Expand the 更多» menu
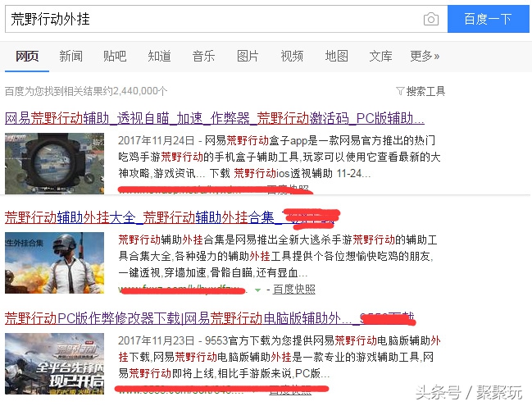The height and width of the screenshot is (406, 532). tap(425, 56)
